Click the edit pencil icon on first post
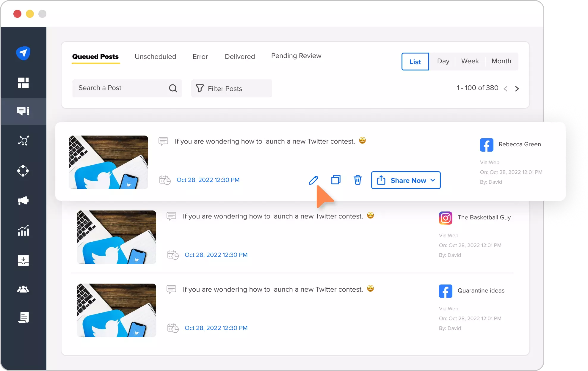Viewport: 588px width, 371px height. point(314,180)
